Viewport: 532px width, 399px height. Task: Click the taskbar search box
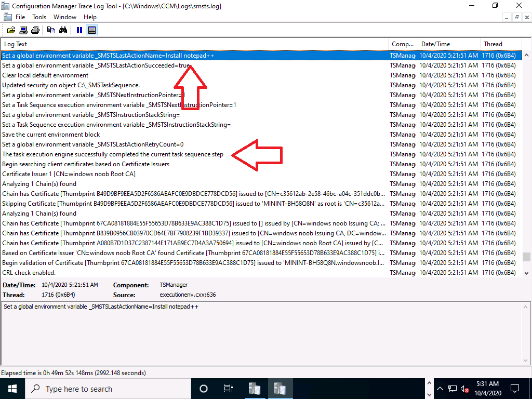(108, 389)
